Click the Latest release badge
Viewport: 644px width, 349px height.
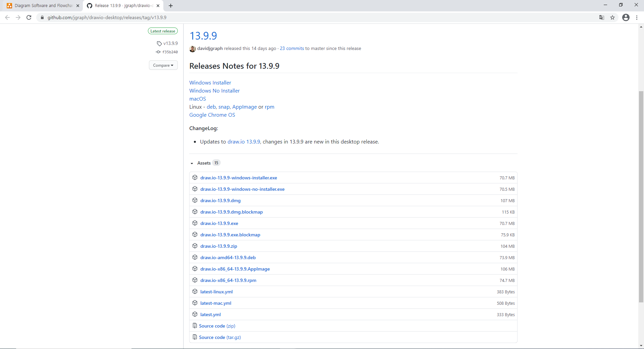[x=163, y=31]
